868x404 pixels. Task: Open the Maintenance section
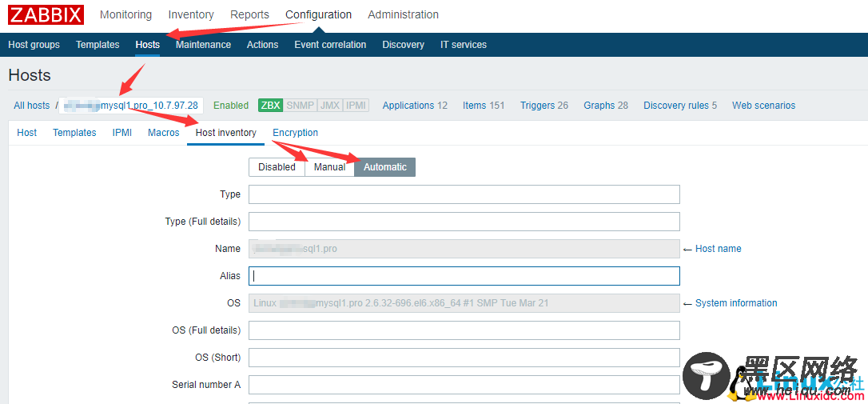pyautogui.click(x=203, y=45)
